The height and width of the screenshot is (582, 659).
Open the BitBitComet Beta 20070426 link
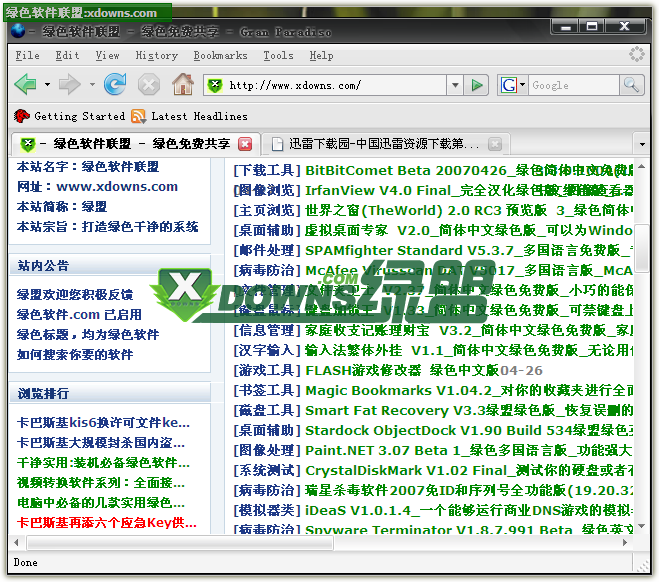[x=469, y=171]
